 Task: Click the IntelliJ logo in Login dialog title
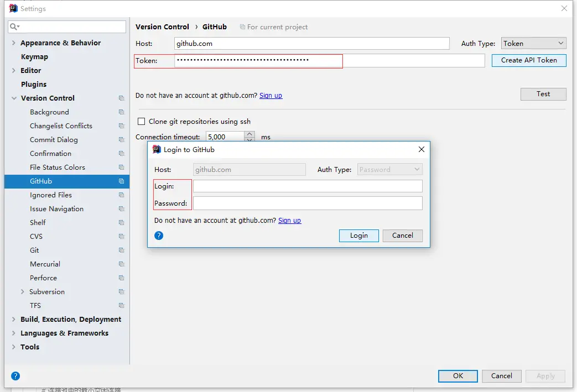pyautogui.click(x=157, y=149)
